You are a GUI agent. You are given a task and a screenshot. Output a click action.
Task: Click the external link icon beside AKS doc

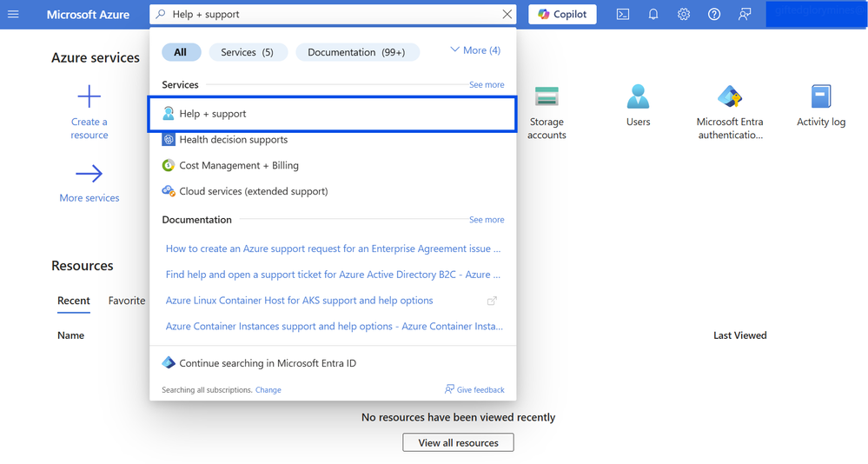pos(492,301)
